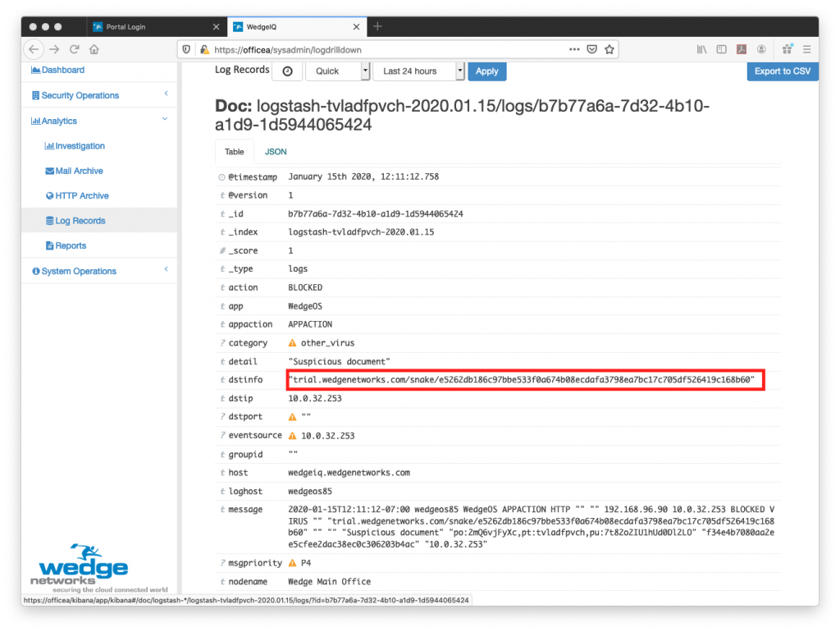Viewport: 840px width, 632px height.
Task: Close the Portal Login tab
Action: [x=216, y=27]
